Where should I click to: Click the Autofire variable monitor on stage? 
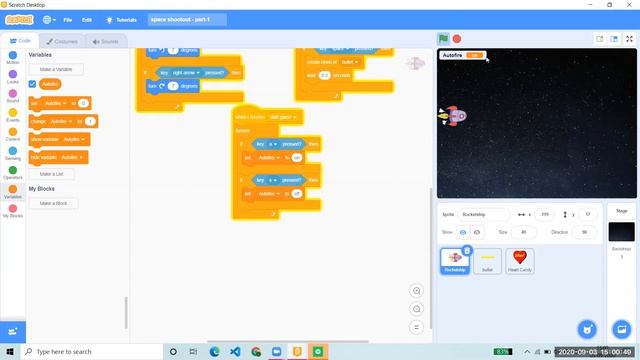pyautogui.click(x=463, y=55)
